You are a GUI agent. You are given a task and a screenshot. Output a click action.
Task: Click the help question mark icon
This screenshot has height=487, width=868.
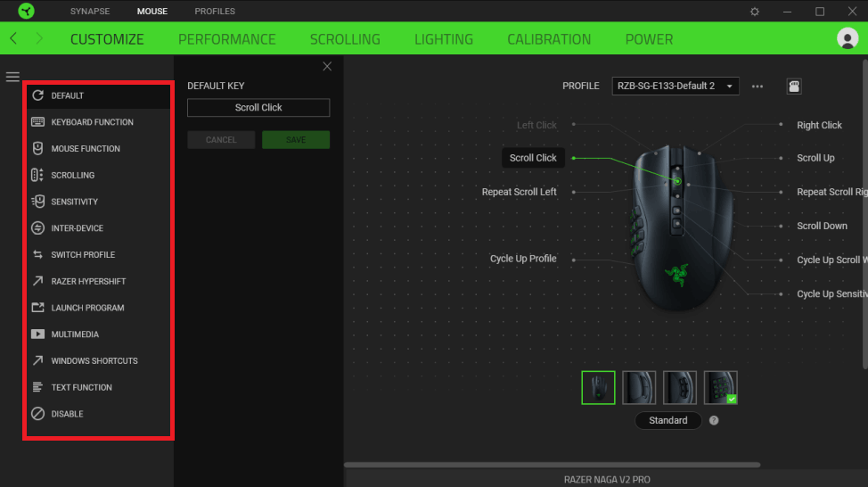point(714,420)
